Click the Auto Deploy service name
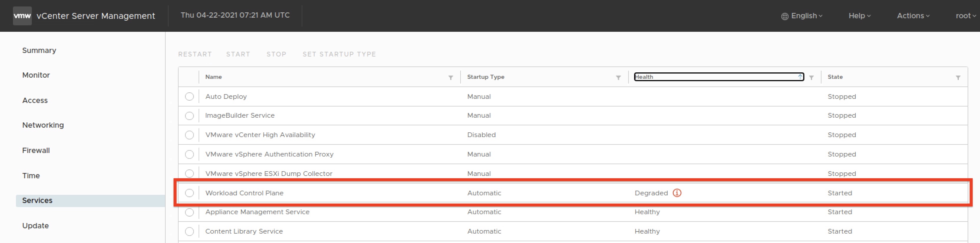Viewport: 980px width, 243px height. [226, 96]
